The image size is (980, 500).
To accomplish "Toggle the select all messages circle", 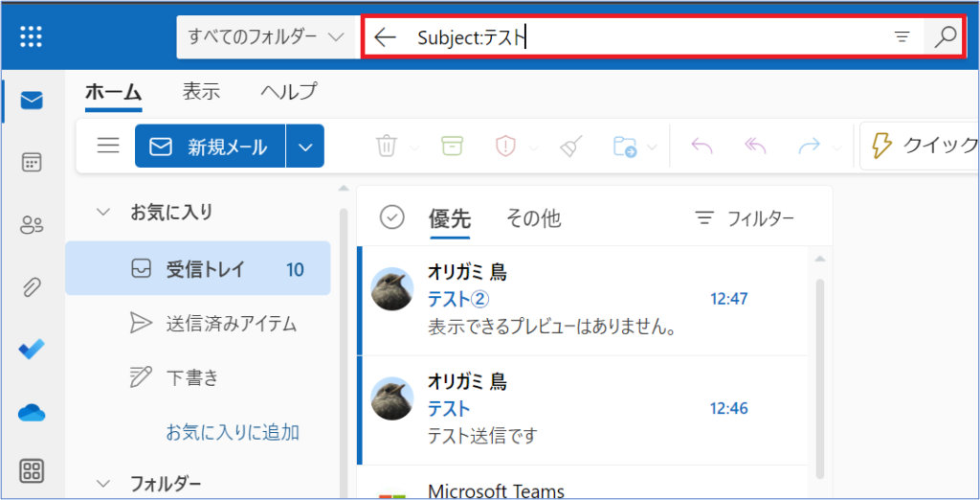I will point(392,217).
